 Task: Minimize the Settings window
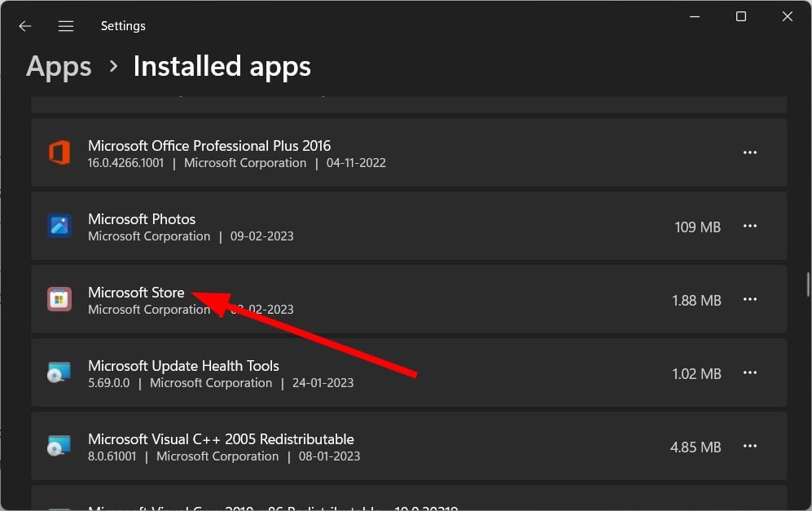694,17
